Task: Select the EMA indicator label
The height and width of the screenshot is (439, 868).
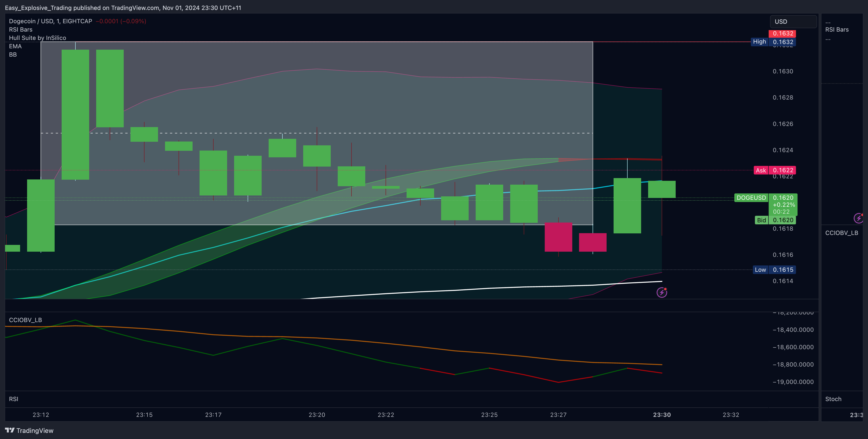Action: [15, 46]
